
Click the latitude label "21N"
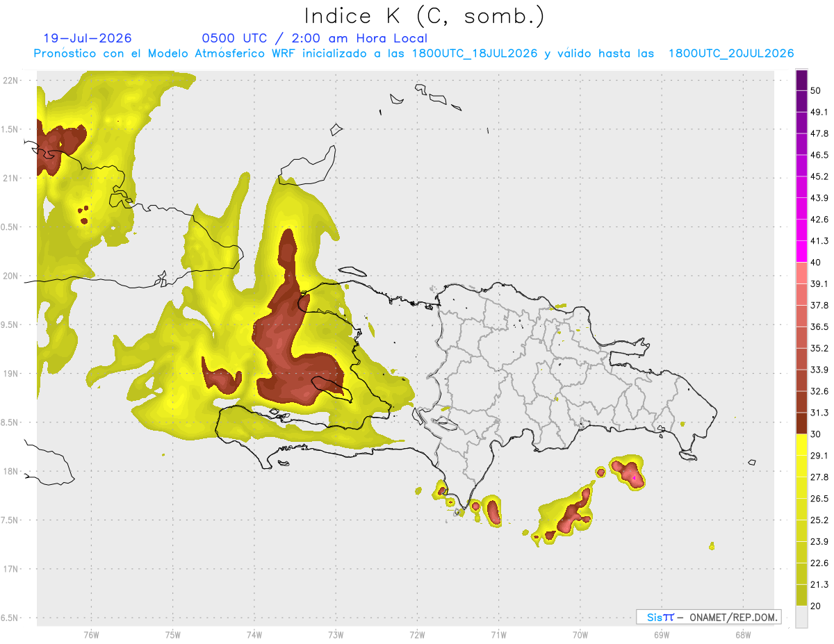(10, 179)
